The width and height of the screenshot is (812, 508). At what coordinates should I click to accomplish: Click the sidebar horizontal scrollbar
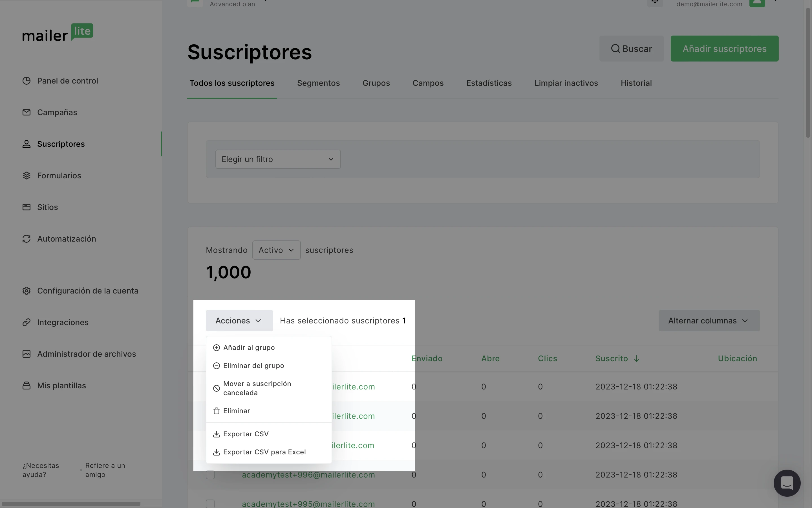click(x=70, y=504)
